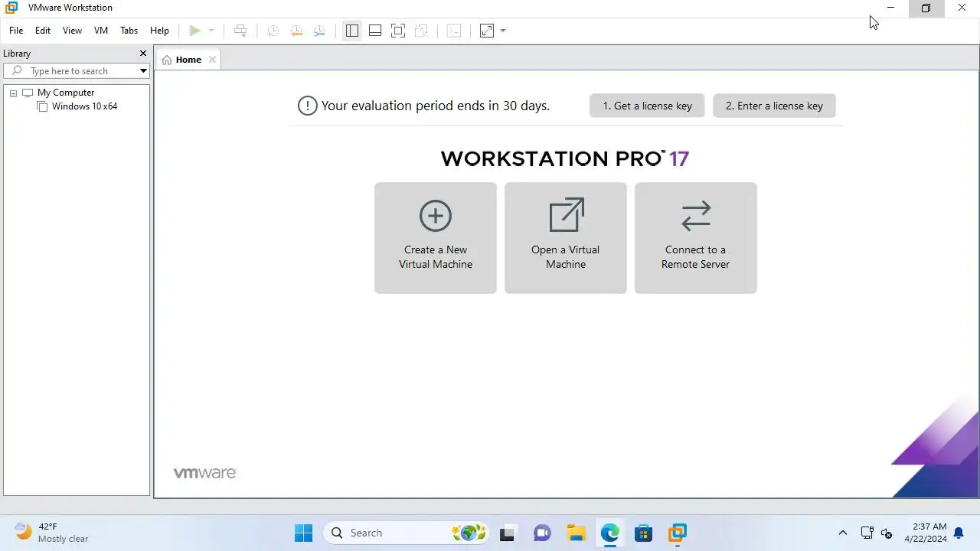Click the taskbar Search box
This screenshot has width=980, height=551.
click(407, 533)
